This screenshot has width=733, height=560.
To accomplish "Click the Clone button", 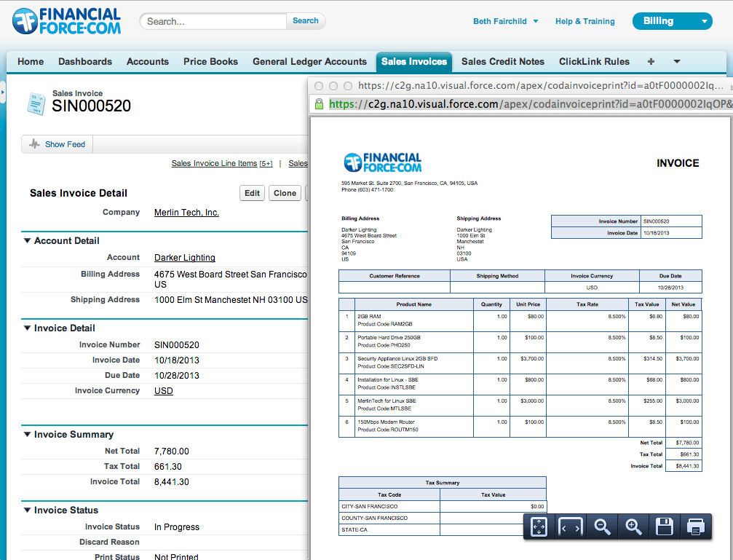I will (x=285, y=193).
